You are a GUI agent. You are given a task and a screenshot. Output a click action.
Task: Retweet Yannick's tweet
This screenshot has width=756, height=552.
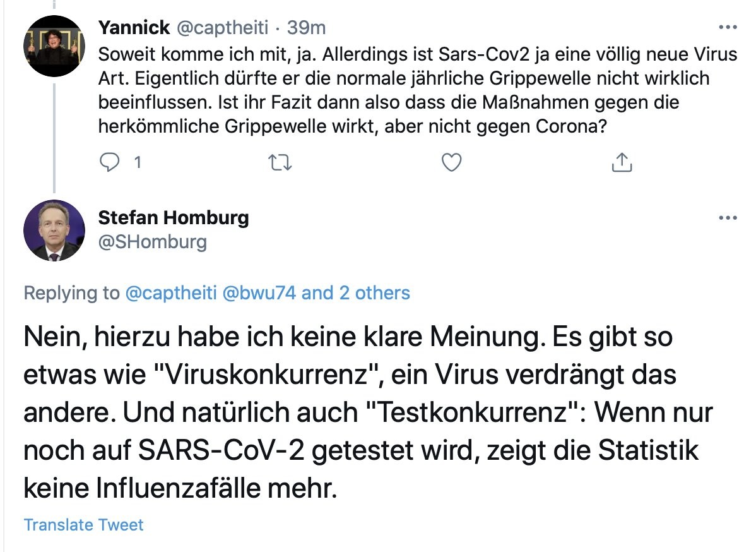click(x=278, y=162)
